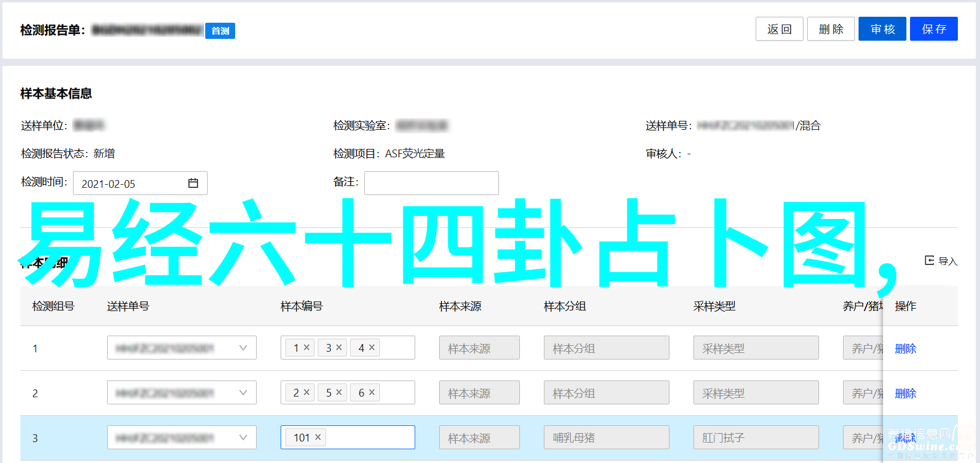Click 送样单号 column header

128,306
